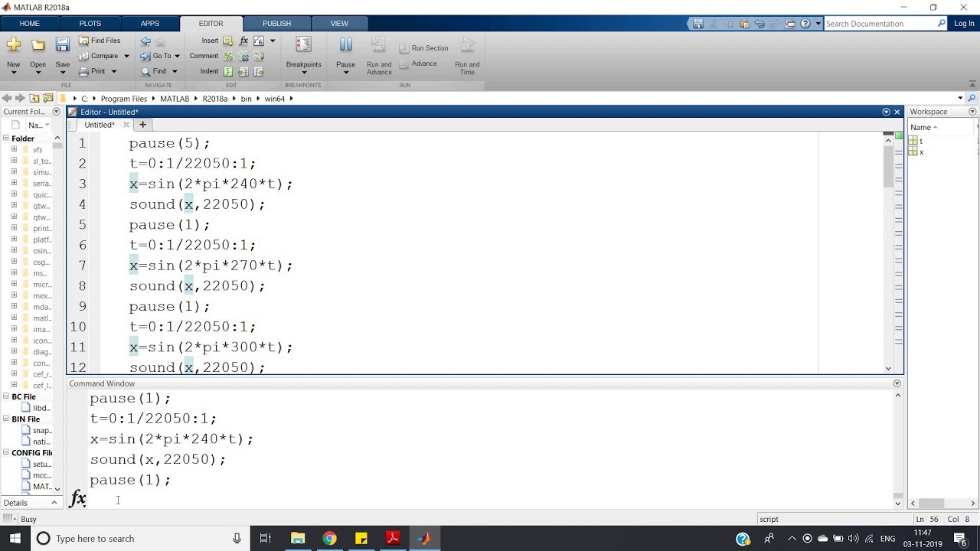The image size is (980, 551).
Task: Switch to the VIEW tab
Action: (x=339, y=24)
